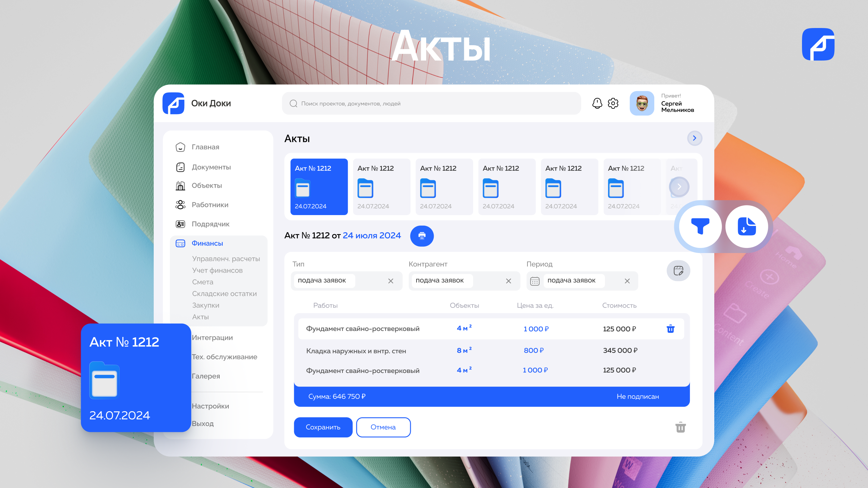Click Выход to log out
Screen dimensions: 868x488
(203, 424)
